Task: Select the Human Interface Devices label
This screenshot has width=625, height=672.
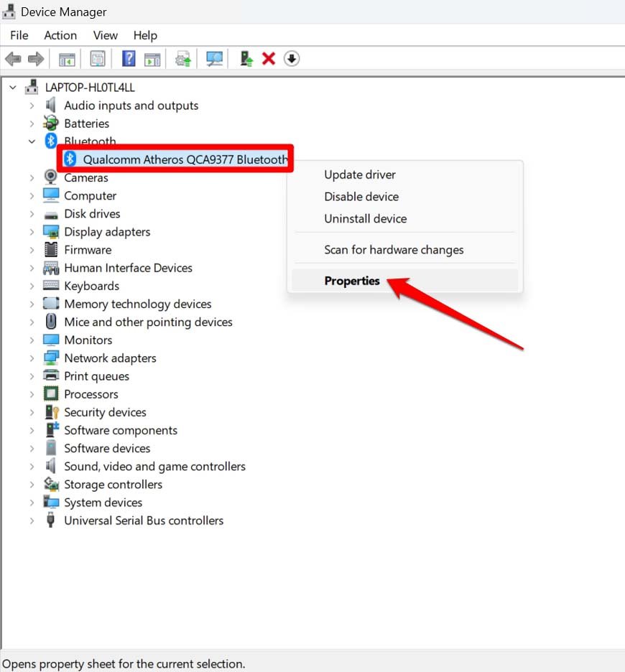Action: 129,268
